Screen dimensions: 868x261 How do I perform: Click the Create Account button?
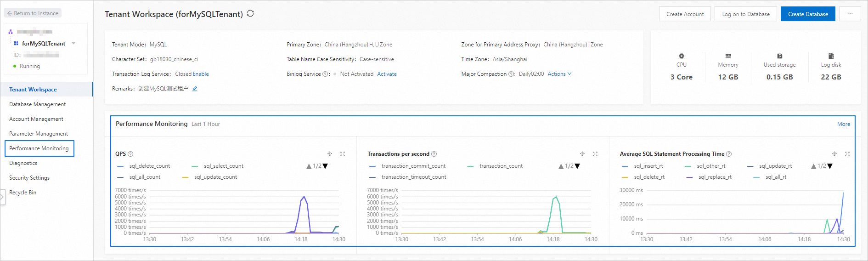(685, 14)
